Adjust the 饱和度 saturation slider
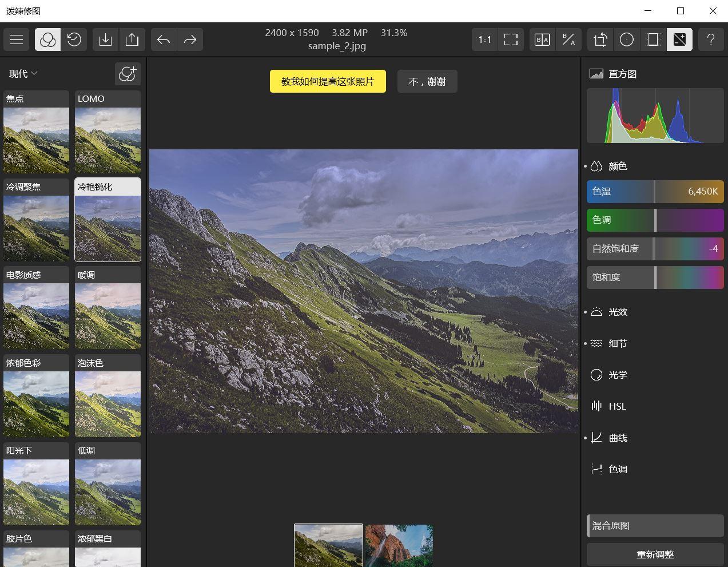The image size is (728, 567). [655, 277]
